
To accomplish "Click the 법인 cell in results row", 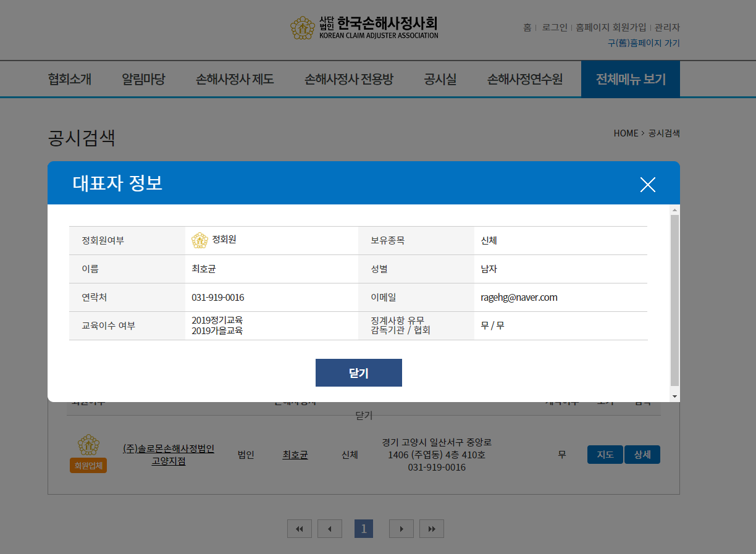I will pyautogui.click(x=246, y=455).
